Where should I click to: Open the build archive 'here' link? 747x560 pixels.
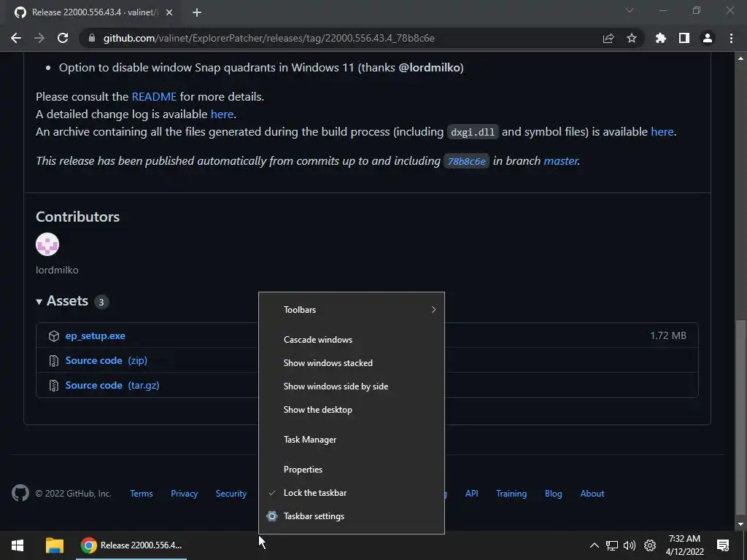(x=662, y=131)
